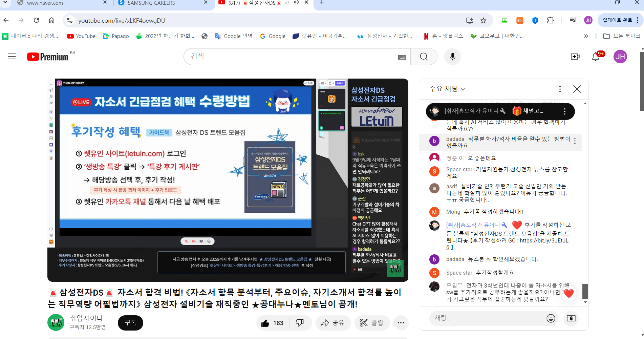The image size is (644, 339).
Task: Dislike the video with thumbs down
Action: (x=300, y=323)
